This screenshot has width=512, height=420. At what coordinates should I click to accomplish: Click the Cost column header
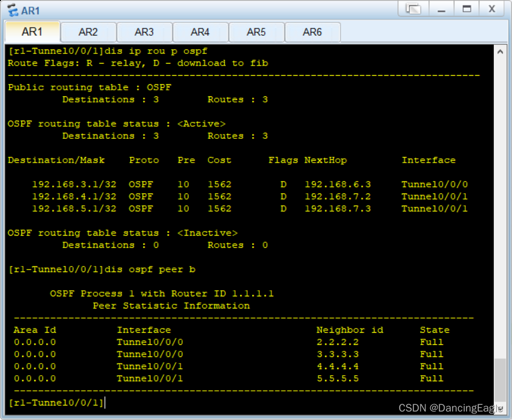tap(219, 160)
